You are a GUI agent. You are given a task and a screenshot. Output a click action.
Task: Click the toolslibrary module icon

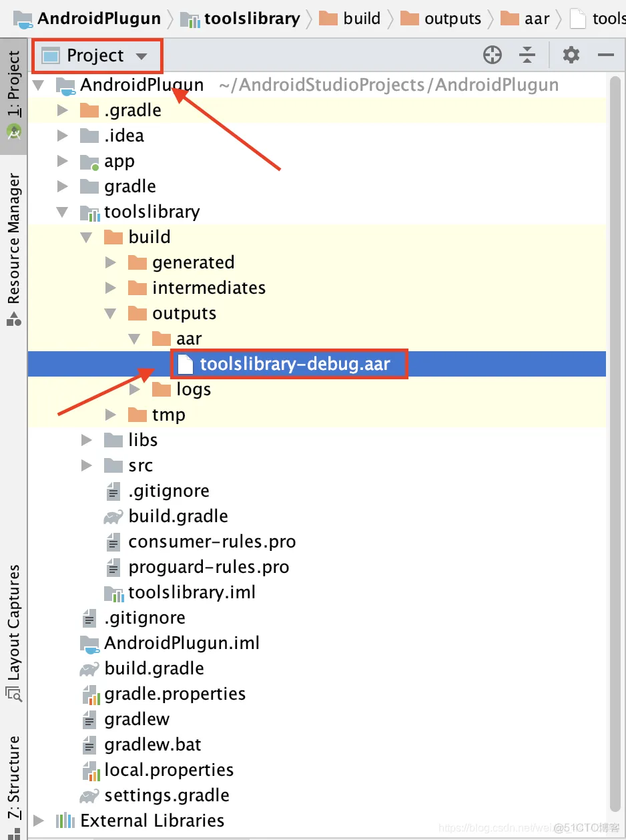pos(89,212)
